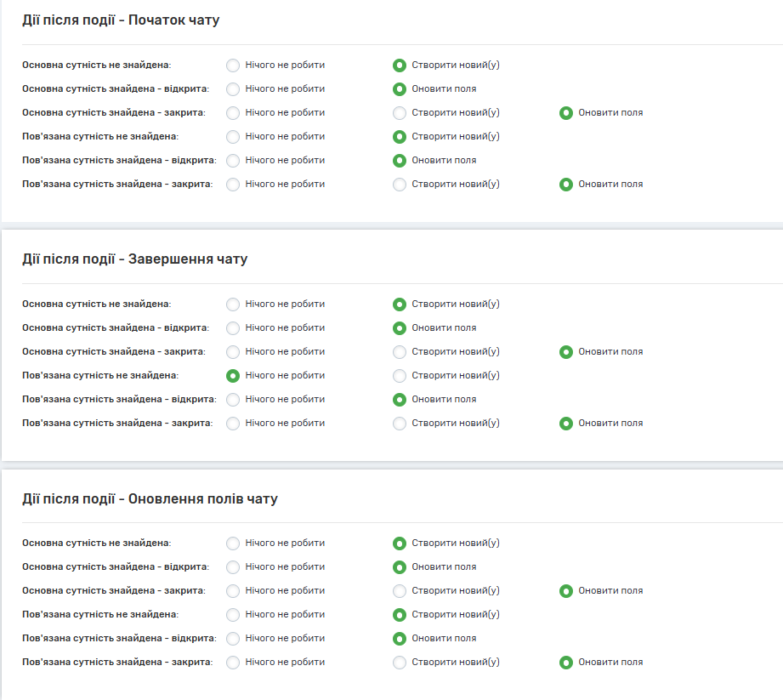Завершення чату: 'Нічого не робити' for unfound related entity
Viewport: 783px width, 700px height.
point(233,376)
